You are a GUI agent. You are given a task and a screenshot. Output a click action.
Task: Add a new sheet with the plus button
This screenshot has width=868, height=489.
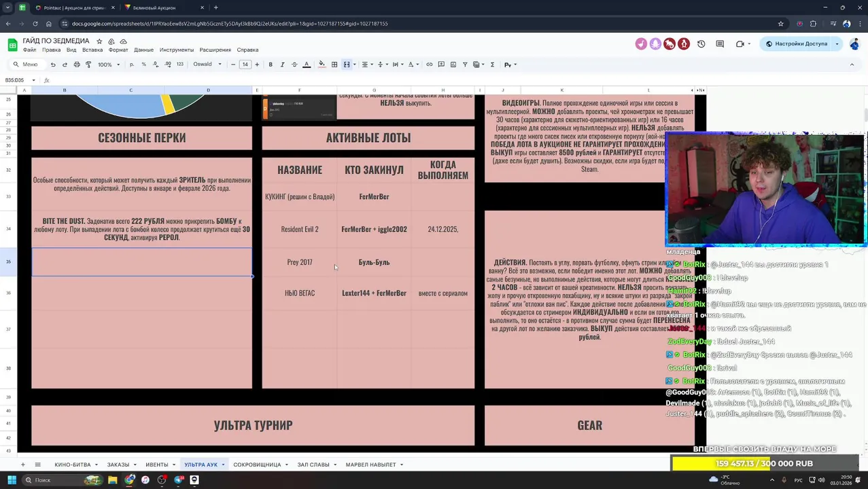tap(22, 465)
